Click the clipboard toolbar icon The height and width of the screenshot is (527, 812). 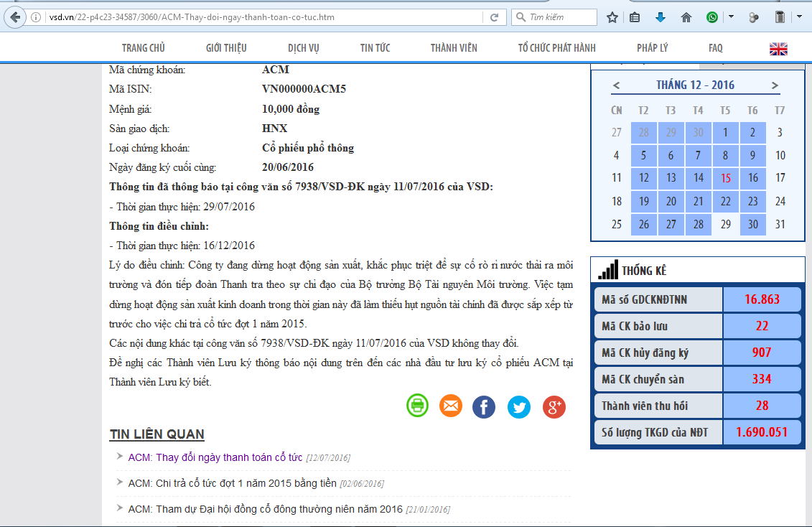[780, 17]
